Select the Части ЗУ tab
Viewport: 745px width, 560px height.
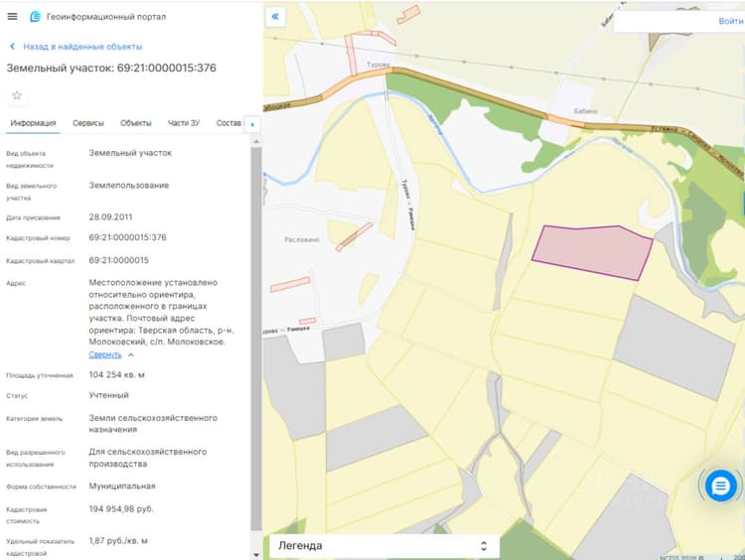(184, 123)
